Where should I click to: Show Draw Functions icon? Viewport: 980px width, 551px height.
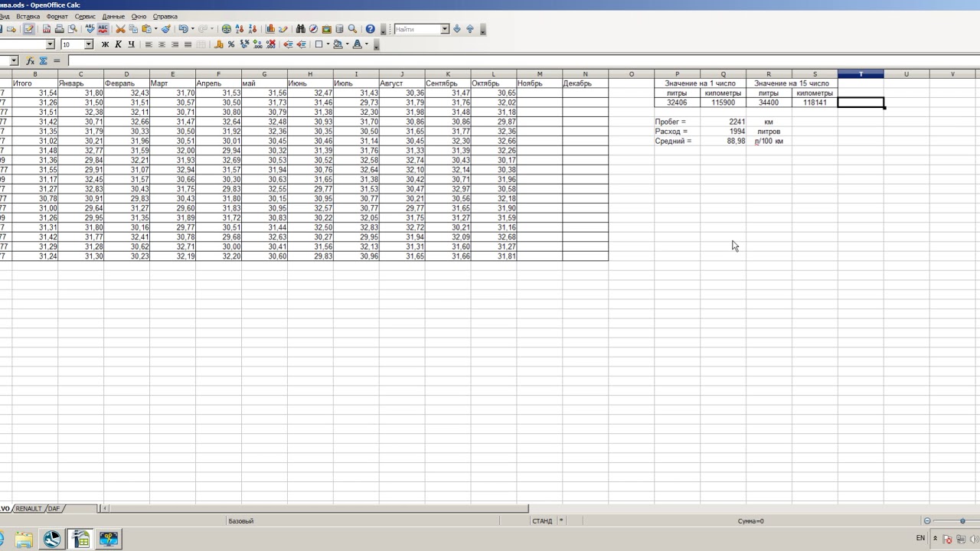pos(283,29)
